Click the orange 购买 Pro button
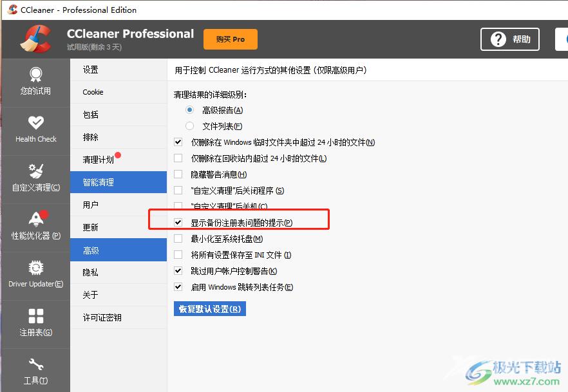 click(230, 39)
